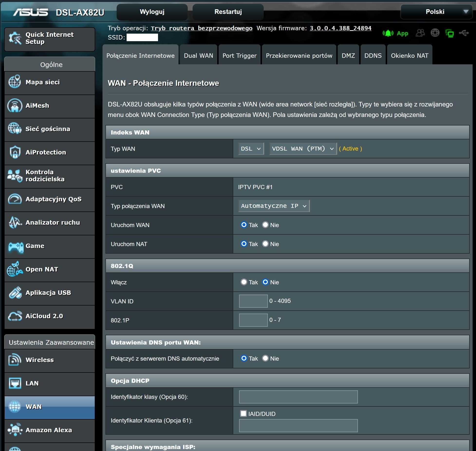
Task: Click the USB status icon
Action: tap(464, 33)
